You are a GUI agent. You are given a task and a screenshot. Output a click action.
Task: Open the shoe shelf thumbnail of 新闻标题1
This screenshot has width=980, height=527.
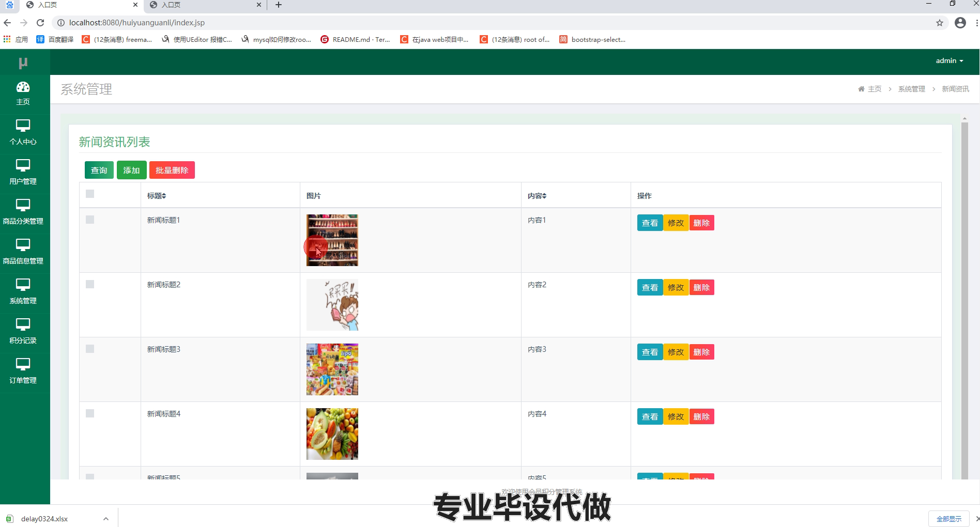(x=332, y=240)
